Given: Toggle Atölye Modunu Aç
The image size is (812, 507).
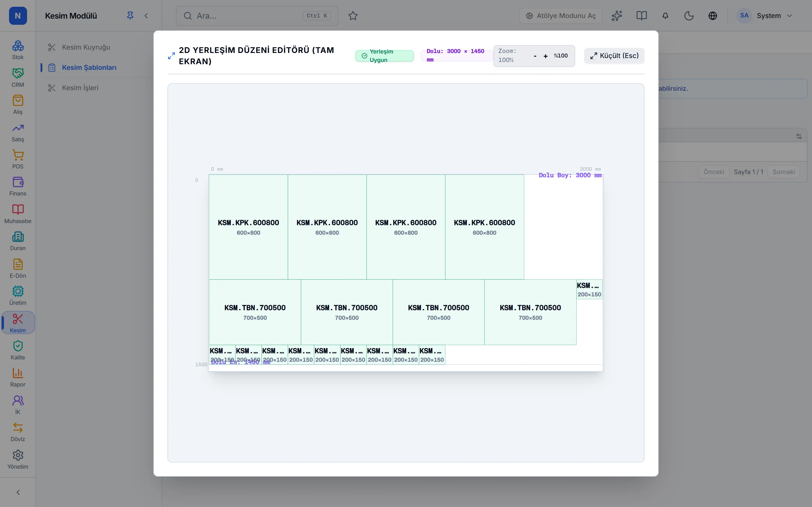Looking at the screenshot, I should [x=560, y=16].
